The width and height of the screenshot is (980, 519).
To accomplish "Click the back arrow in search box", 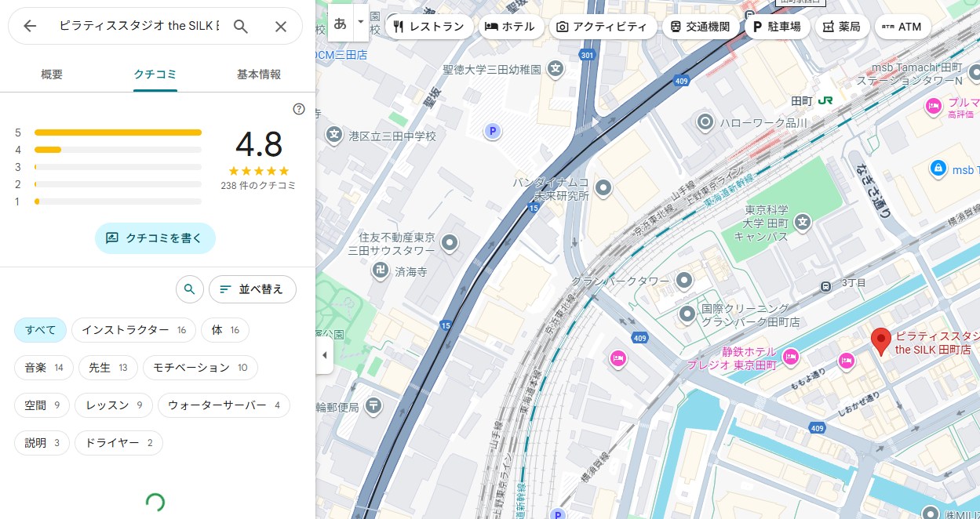I will click(30, 26).
